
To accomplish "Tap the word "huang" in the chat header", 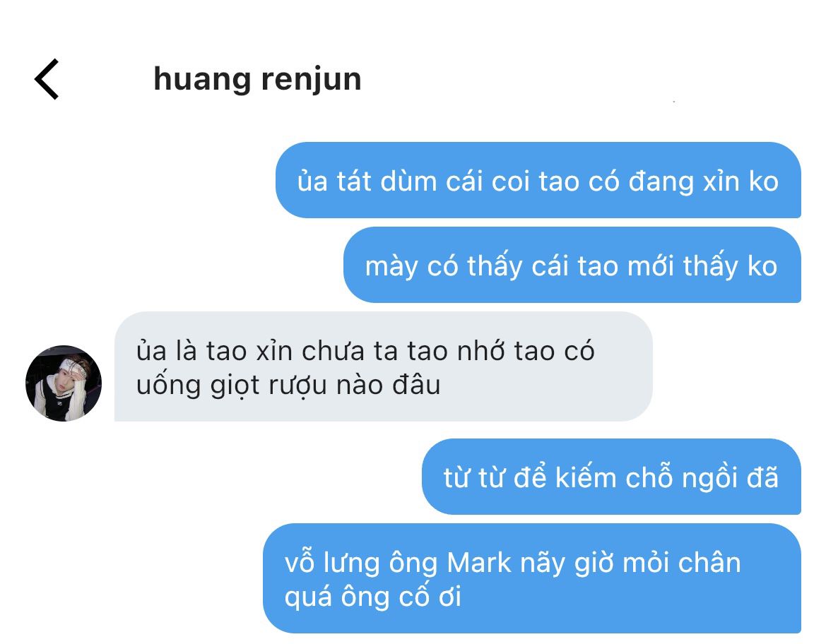I will coord(202,81).
